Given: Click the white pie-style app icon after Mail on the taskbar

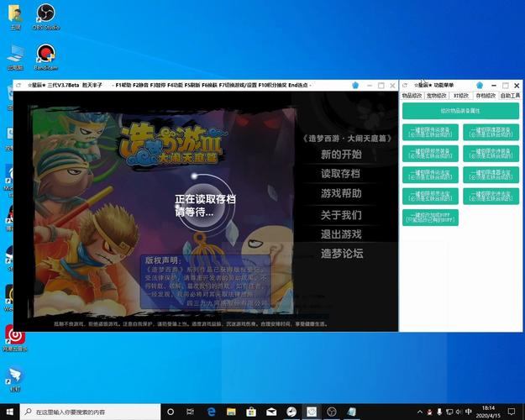Looking at the screenshot, I should 291,412.
